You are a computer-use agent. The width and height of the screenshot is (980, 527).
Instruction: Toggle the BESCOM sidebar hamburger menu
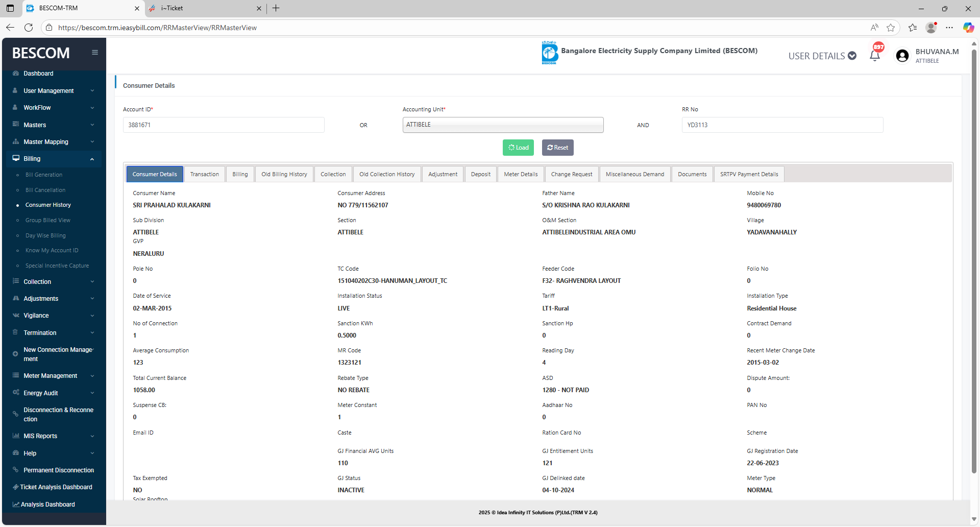[x=95, y=52]
